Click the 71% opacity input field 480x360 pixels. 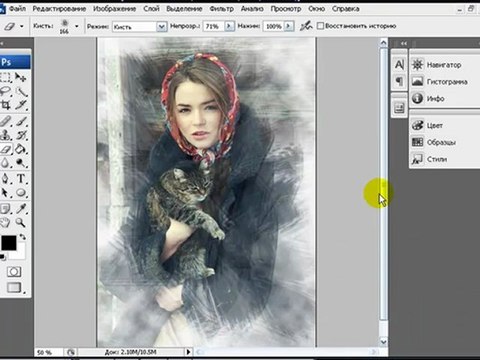214,26
